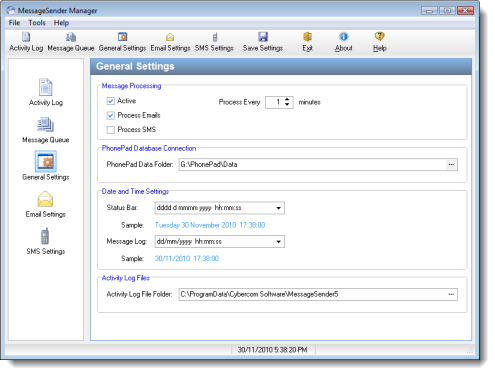Minimize the MessageSender Manager window
495x375 pixels.
[429, 11]
